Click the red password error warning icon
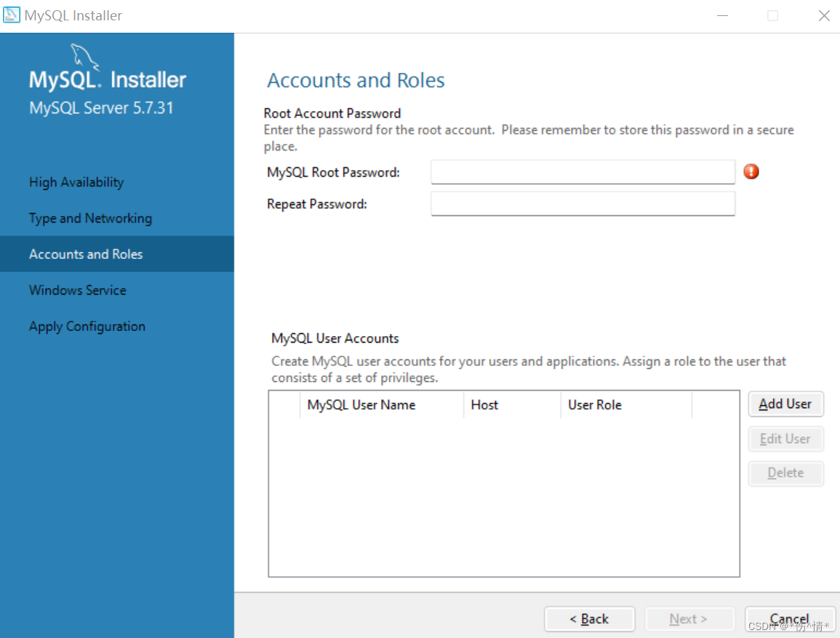Image resolution: width=840 pixels, height=638 pixels. pos(751,172)
